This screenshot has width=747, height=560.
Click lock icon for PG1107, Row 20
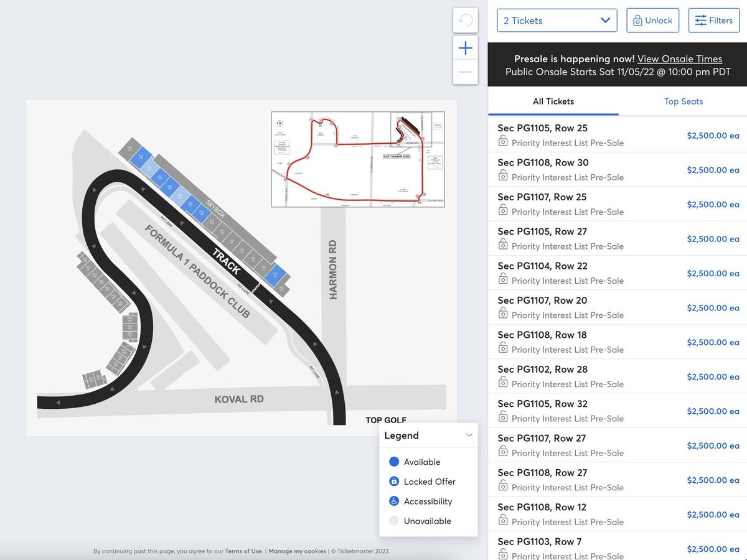(503, 314)
